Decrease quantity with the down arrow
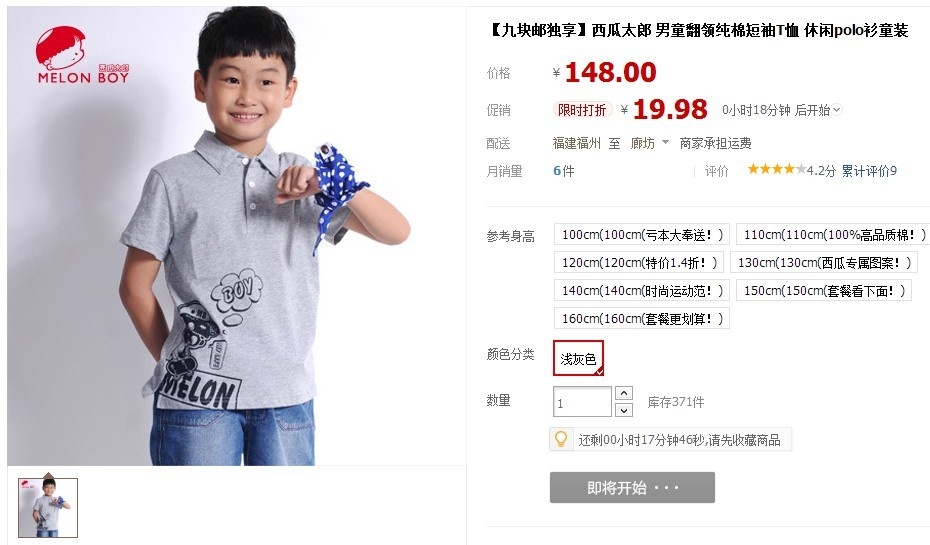Viewport: 930px width, 545px height. click(624, 410)
